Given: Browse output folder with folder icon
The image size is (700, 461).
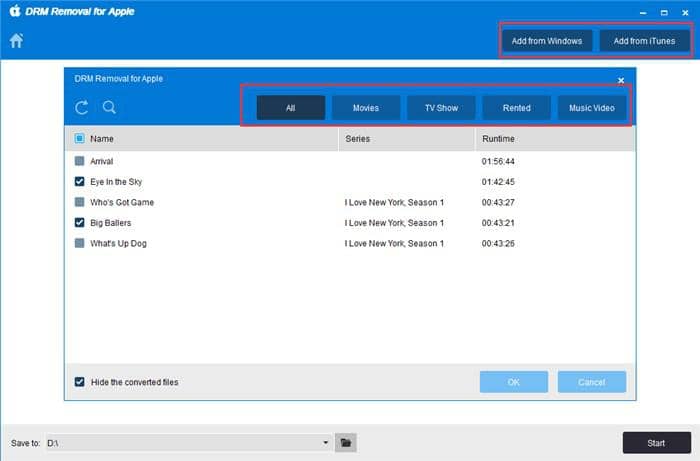Looking at the screenshot, I should [x=346, y=443].
